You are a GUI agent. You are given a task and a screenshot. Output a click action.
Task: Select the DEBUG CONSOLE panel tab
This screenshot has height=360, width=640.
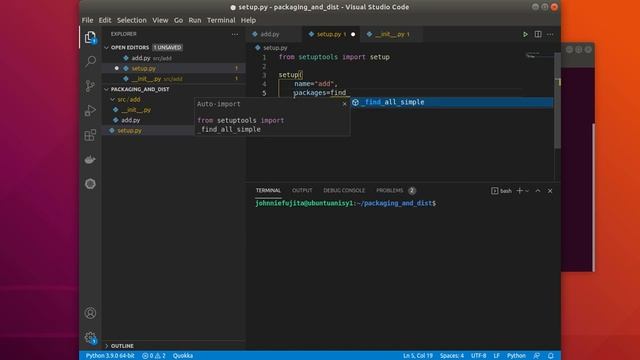(344, 191)
